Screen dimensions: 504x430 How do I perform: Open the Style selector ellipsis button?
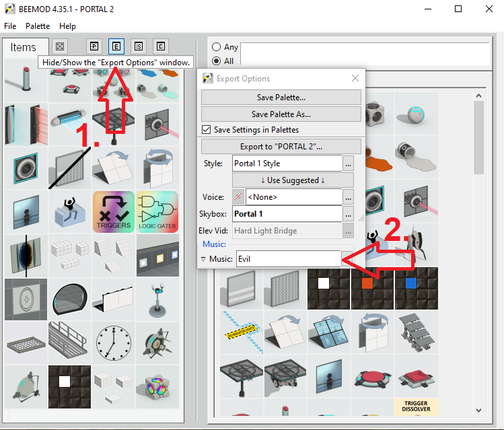348,164
